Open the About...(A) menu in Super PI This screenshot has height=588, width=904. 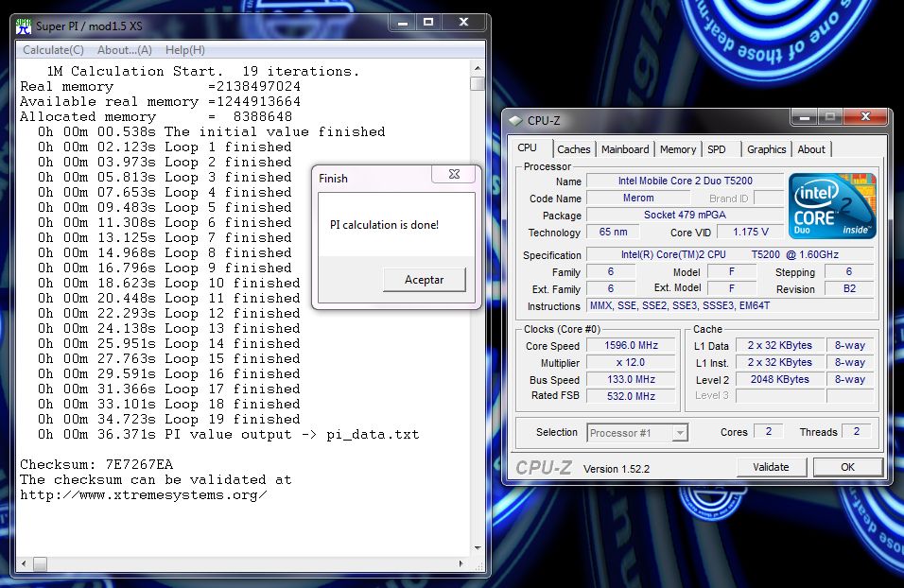click(125, 50)
